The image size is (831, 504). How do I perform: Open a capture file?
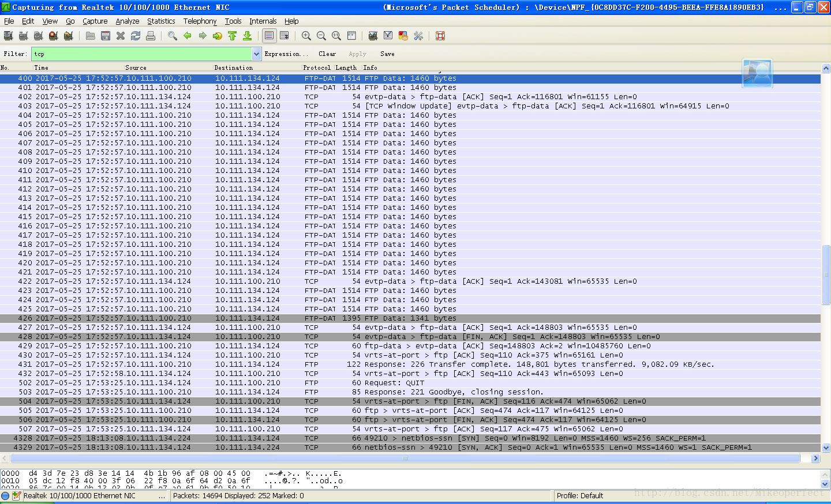pyautogui.click(x=91, y=36)
